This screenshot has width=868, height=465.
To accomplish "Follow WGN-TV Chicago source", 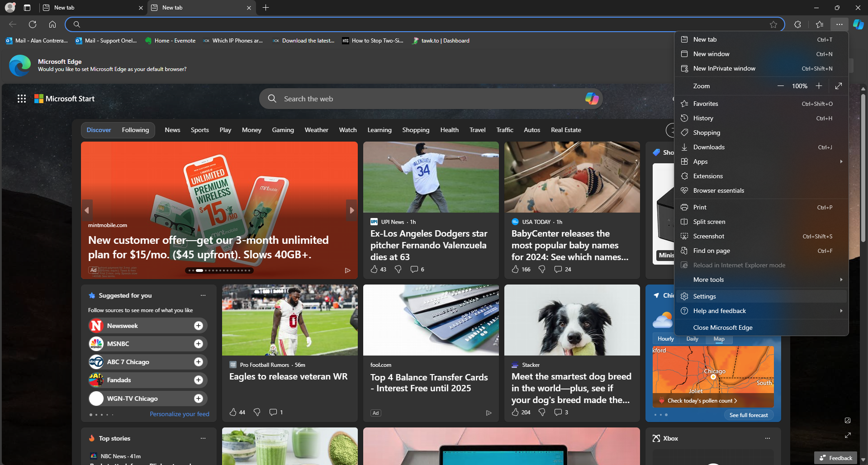I will (199, 399).
